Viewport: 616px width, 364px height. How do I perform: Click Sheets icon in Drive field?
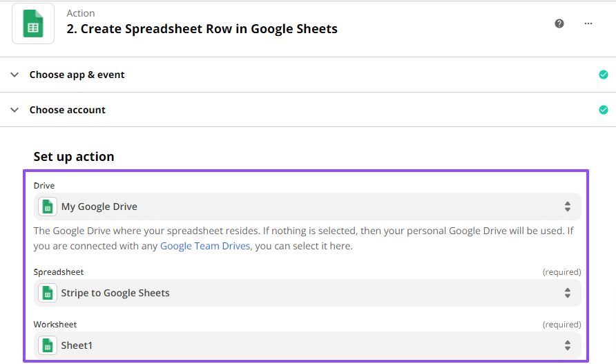(x=48, y=207)
